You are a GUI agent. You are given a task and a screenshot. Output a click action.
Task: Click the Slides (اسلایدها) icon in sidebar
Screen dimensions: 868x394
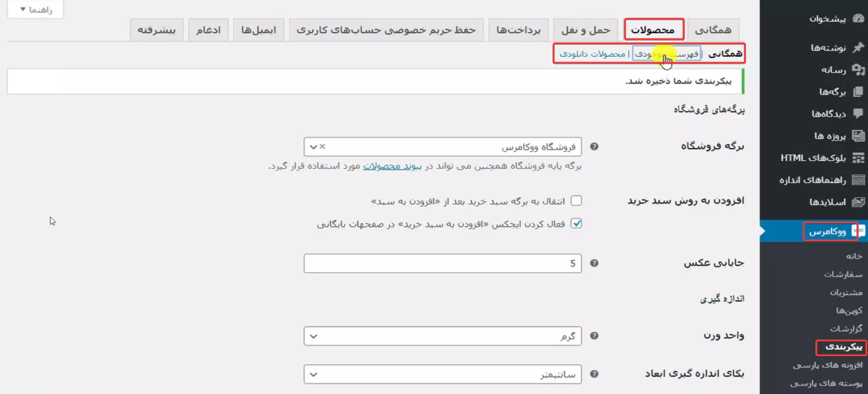pyautogui.click(x=859, y=202)
